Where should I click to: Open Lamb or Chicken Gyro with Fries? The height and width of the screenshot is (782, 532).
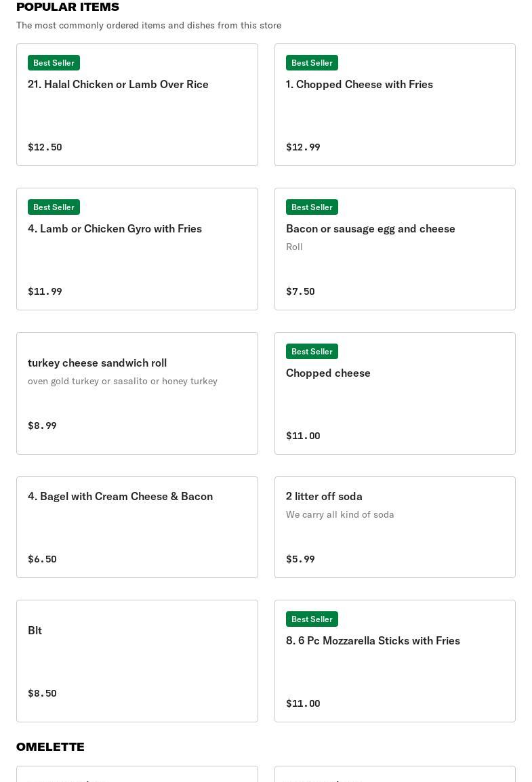[137, 249]
